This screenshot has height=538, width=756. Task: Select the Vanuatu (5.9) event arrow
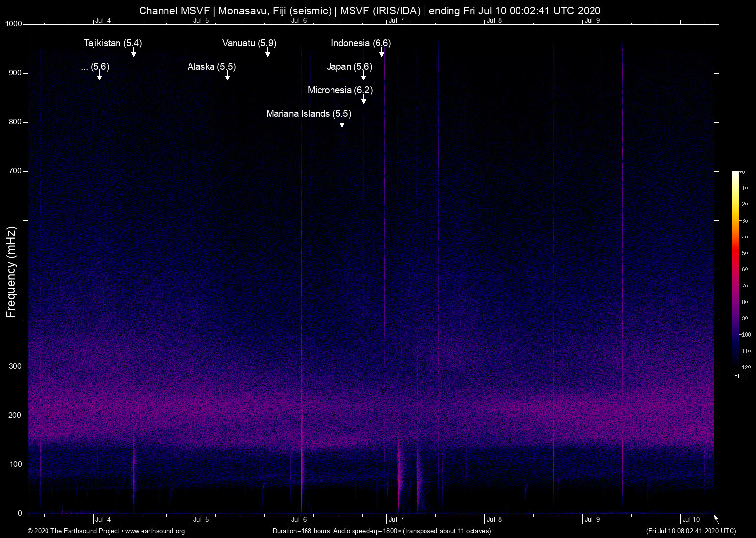[x=267, y=53]
